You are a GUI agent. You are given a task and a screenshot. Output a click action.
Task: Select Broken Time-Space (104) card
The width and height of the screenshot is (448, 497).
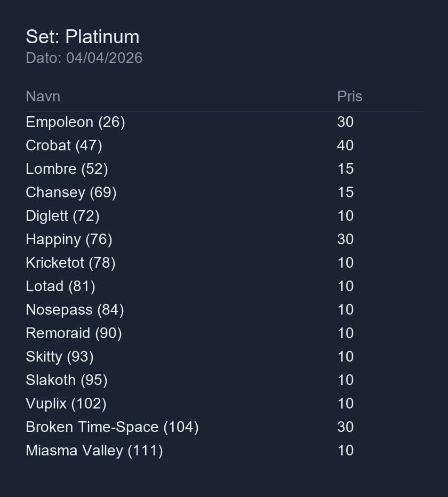pos(112,427)
